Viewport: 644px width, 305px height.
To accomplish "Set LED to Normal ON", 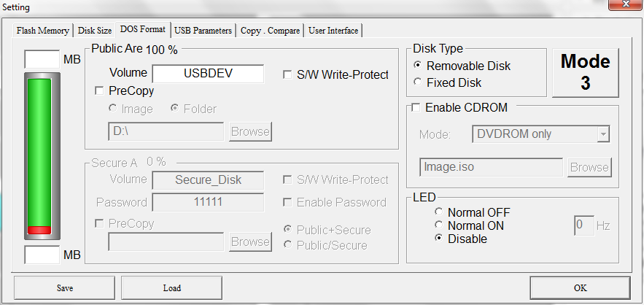I will click(438, 226).
